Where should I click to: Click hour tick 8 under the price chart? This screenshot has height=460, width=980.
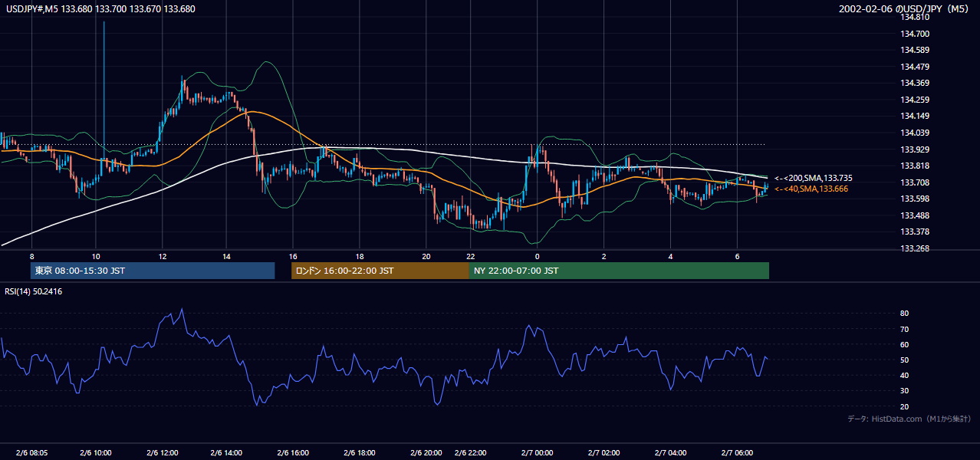[31, 256]
